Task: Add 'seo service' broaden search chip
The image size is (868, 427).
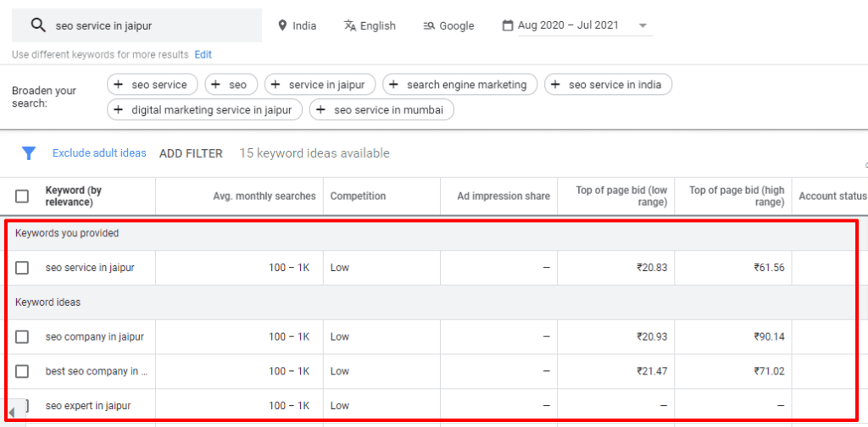Action: pyautogui.click(x=153, y=85)
